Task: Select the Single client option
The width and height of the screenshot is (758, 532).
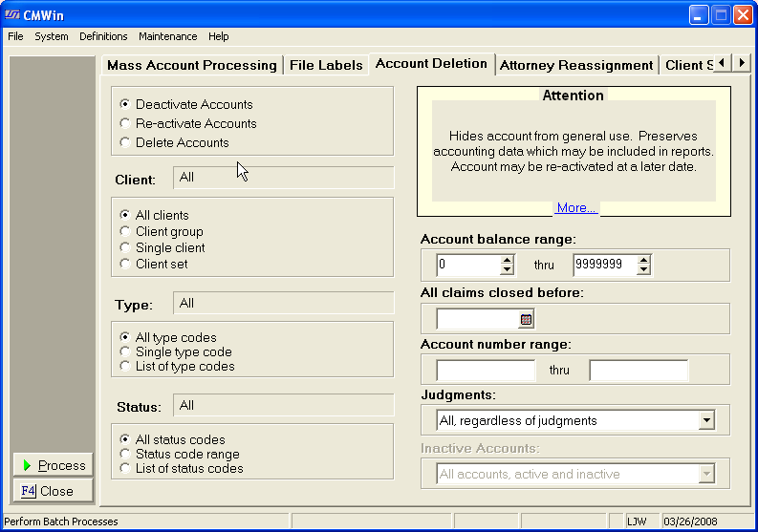Action: point(125,247)
